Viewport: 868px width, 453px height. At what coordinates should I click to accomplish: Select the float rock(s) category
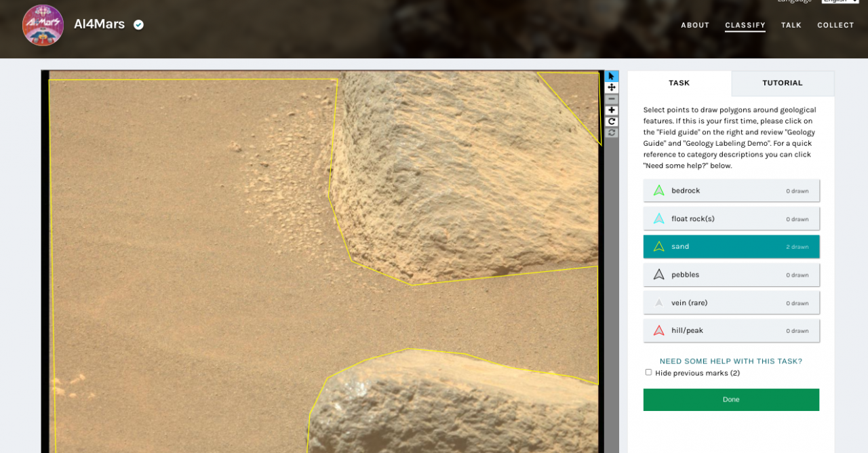731,218
